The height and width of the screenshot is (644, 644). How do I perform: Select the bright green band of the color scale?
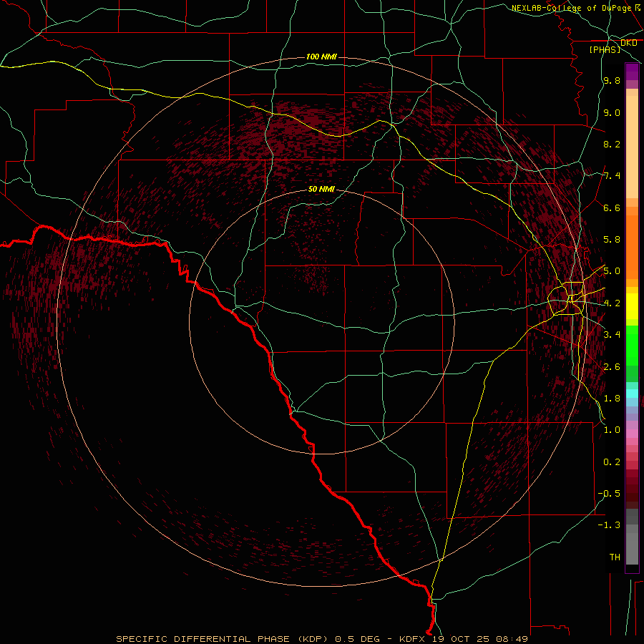pyautogui.click(x=632, y=346)
